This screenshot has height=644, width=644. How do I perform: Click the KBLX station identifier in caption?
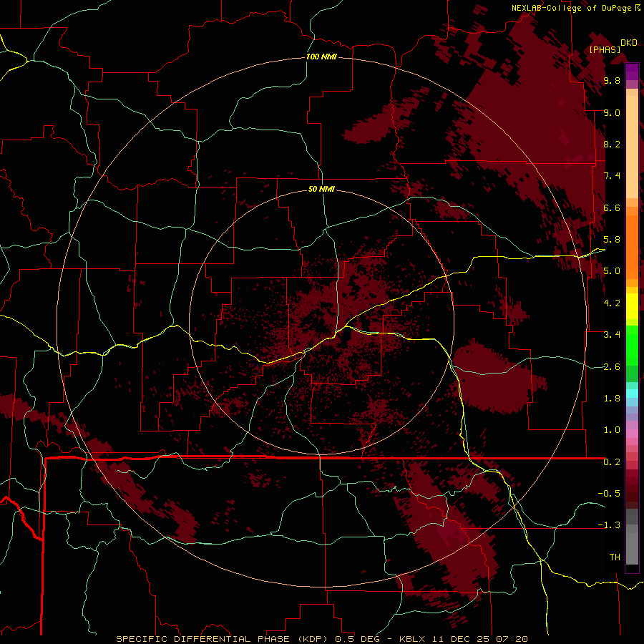[x=413, y=639]
